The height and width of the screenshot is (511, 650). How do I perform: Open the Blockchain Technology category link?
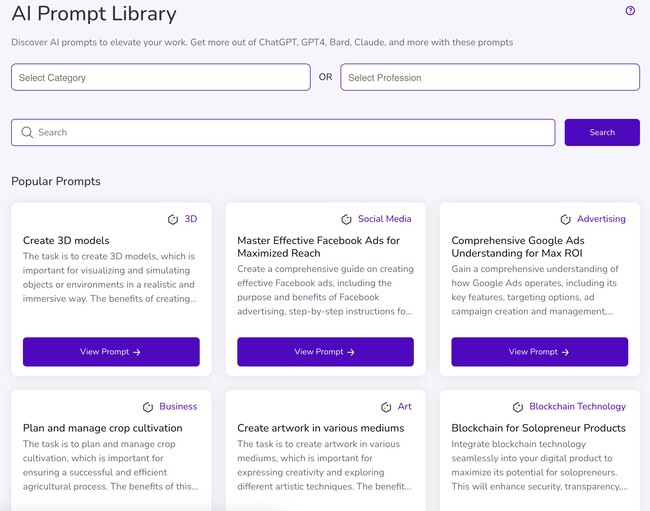[577, 407]
